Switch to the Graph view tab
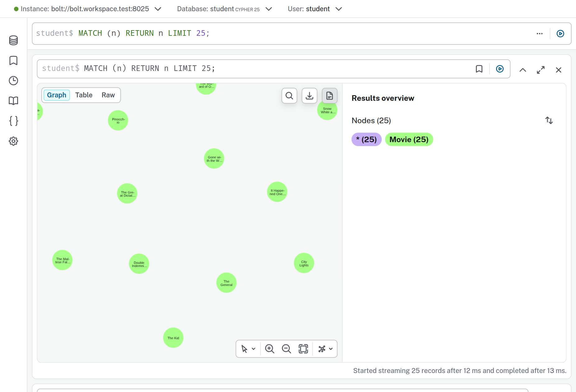Viewport: 576px width, 392px height. [57, 95]
